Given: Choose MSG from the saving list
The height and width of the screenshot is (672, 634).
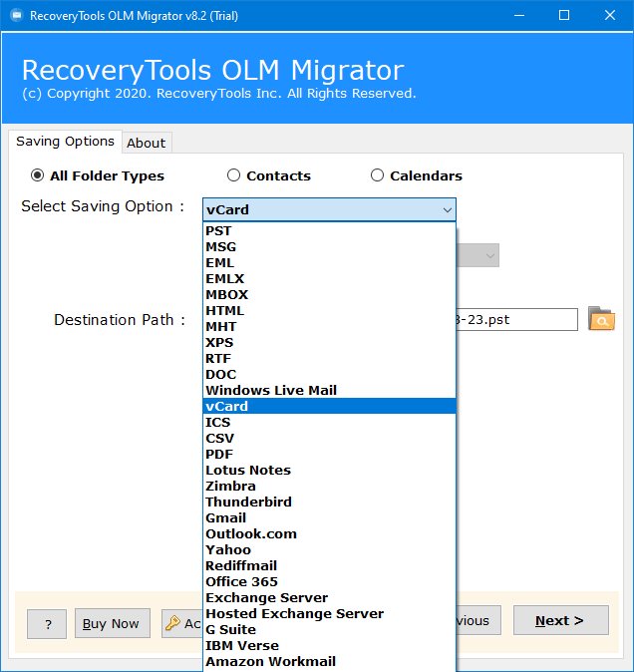Looking at the screenshot, I should [x=329, y=247].
